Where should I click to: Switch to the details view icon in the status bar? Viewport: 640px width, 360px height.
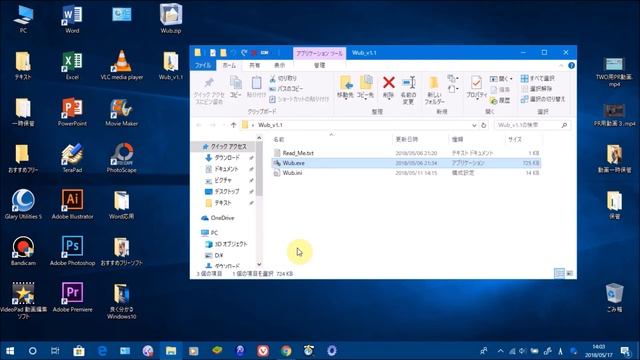(559, 273)
